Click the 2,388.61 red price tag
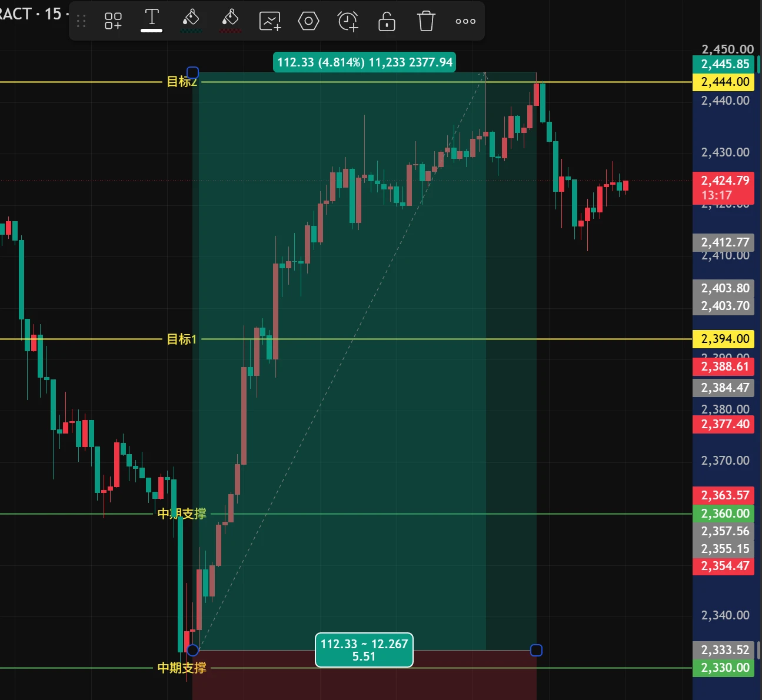 [724, 366]
